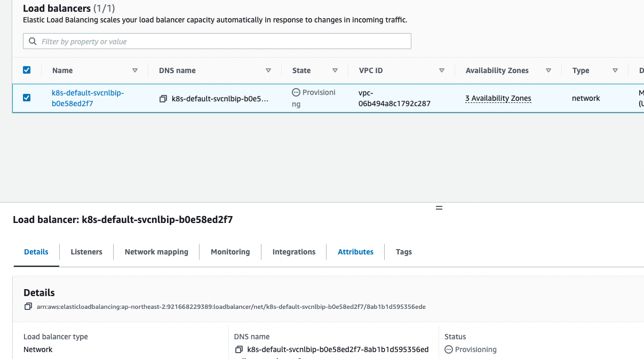Click the ARN text under Details
The width and height of the screenshot is (644, 359).
tap(231, 307)
